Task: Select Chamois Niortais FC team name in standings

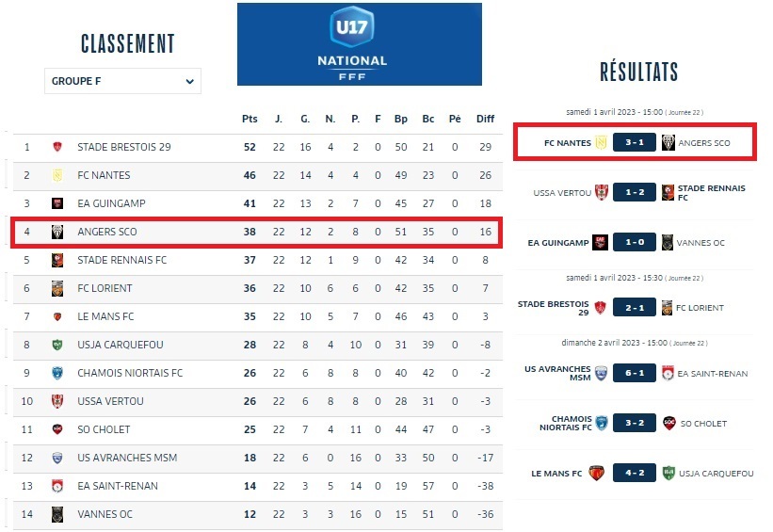Action: coord(130,373)
